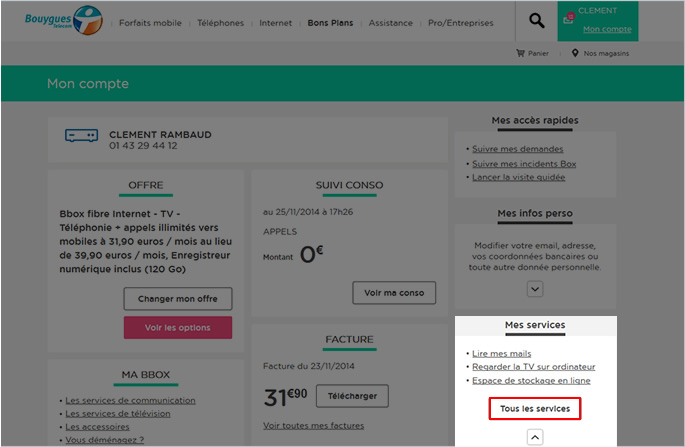Viewport: 685px width, 447px height.
Task: Click the Télécharger invoice button
Action: pos(352,396)
